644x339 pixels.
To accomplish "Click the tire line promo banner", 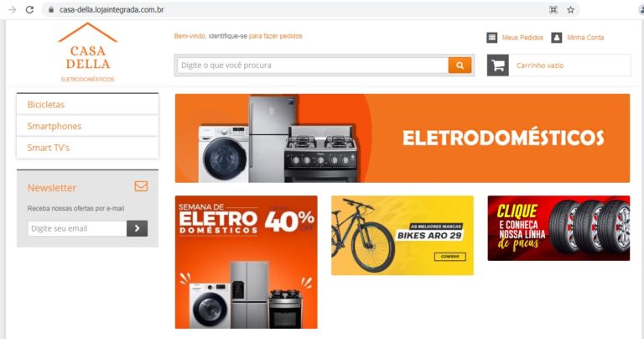I will [558, 228].
